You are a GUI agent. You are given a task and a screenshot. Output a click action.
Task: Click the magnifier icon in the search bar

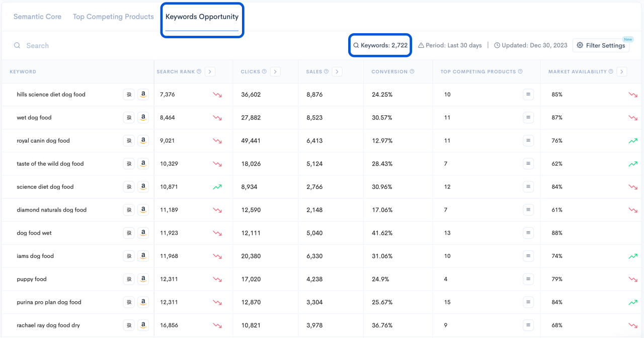pyautogui.click(x=18, y=45)
